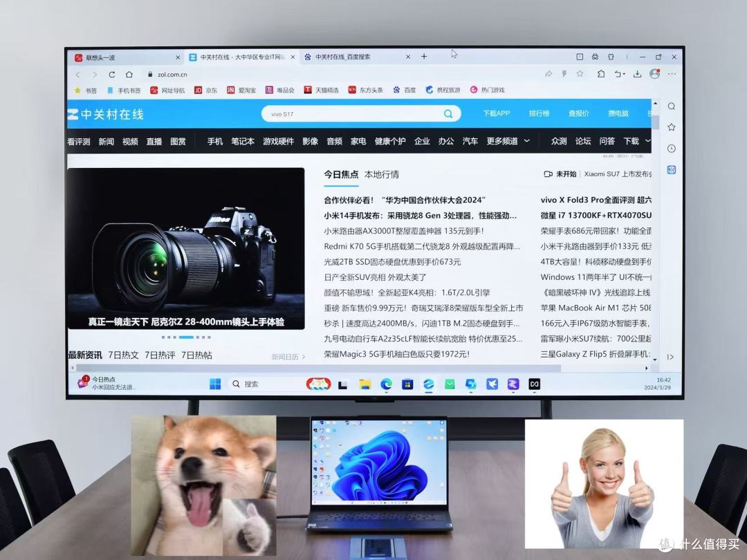Open a new browser tab with plus
The width and height of the screenshot is (747, 560).
[424, 57]
